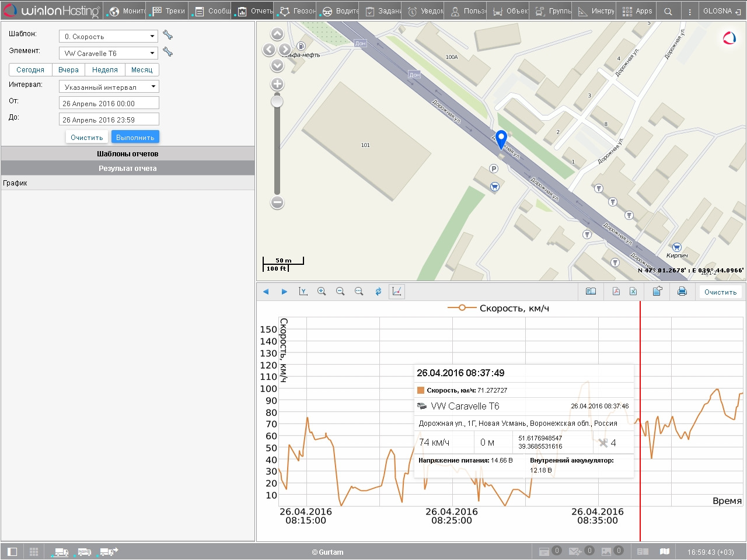Open the Интервал type dropdown
Viewport: 747px width, 560px height.
pyautogui.click(x=109, y=87)
